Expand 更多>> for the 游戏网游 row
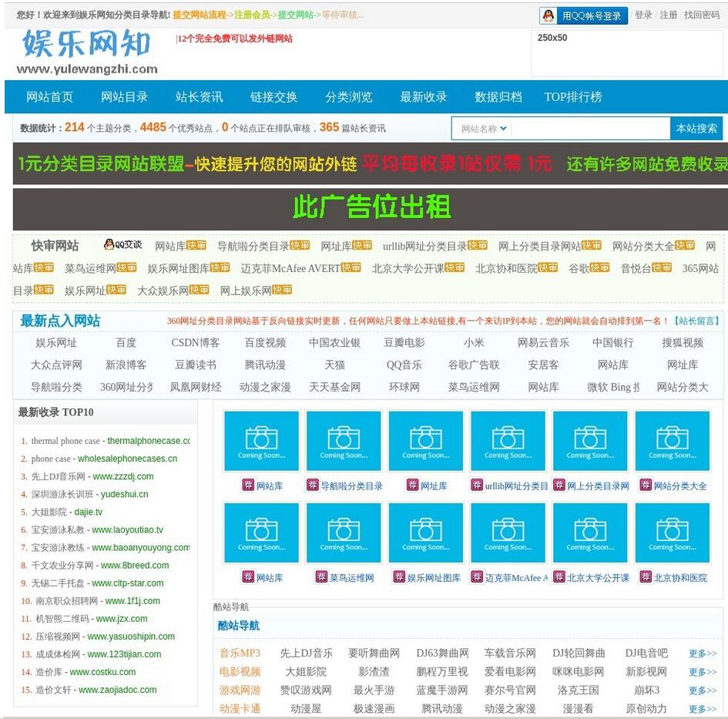The height and width of the screenshot is (719, 728). point(702,690)
